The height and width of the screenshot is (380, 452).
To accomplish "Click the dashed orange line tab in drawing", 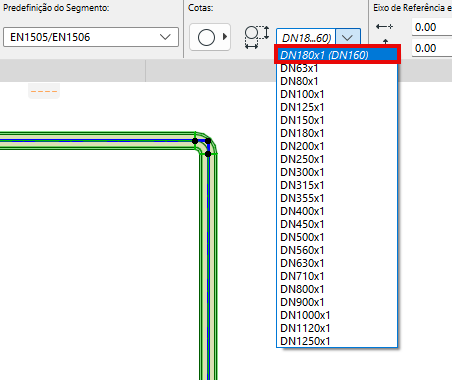I will click(44, 91).
